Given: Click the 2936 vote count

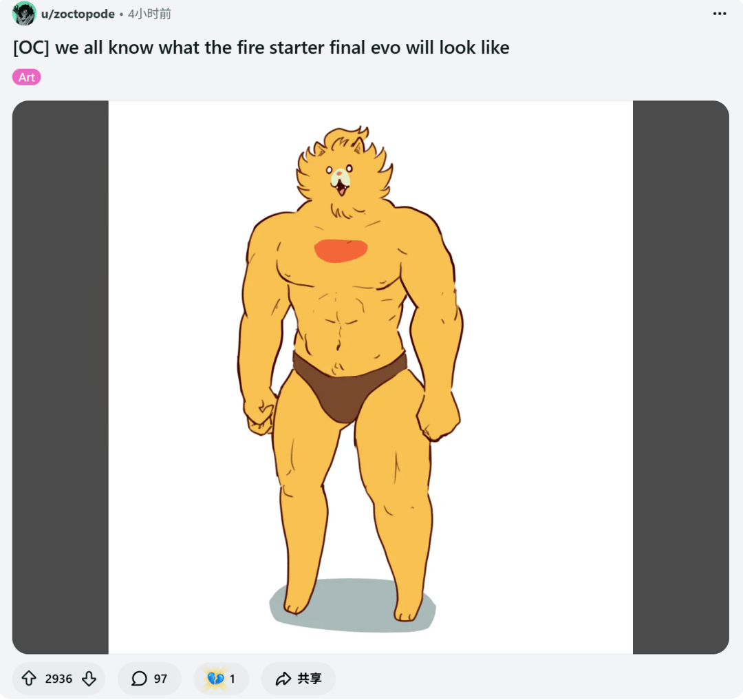Looking at the screenshot, I should point(58,679).
